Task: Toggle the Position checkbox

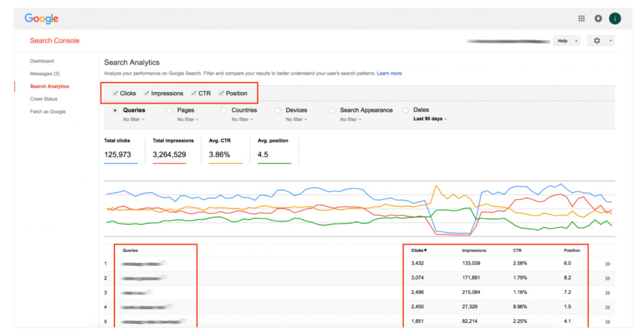Action: coord(221,93)
